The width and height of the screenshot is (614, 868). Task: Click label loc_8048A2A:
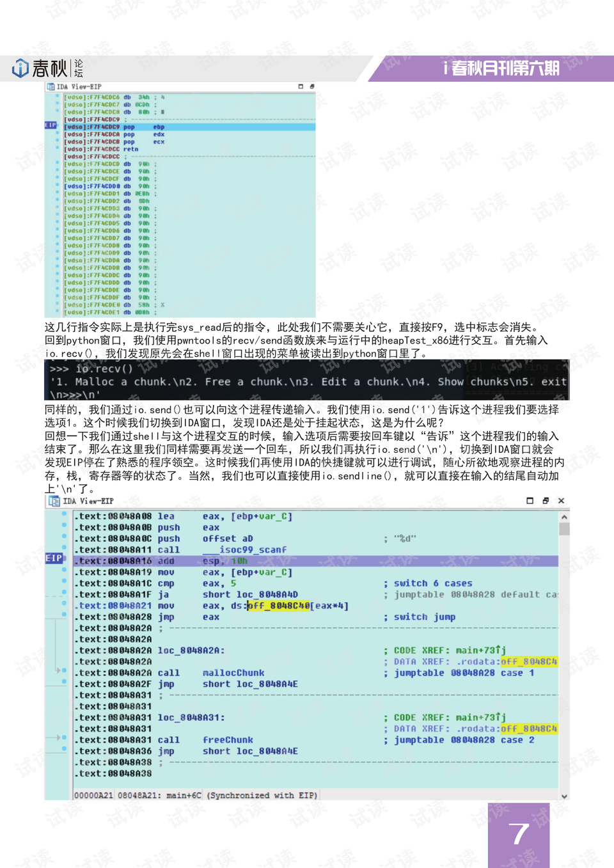pyautogui.click(x=191, y=651)
